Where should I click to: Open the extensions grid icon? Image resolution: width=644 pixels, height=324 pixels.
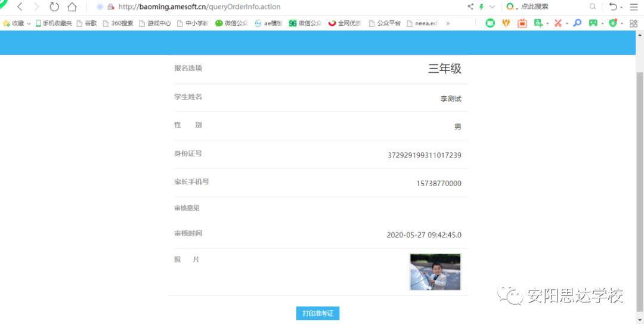(633, 23)
